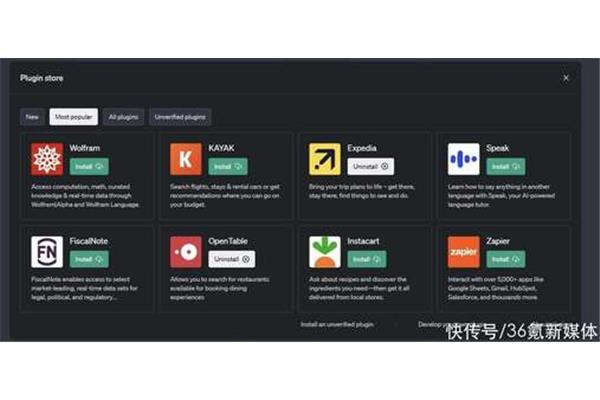The width and height of the screenshot is (600, 400).
Task: Show the All plugins tab
Action: click(123, 117)
